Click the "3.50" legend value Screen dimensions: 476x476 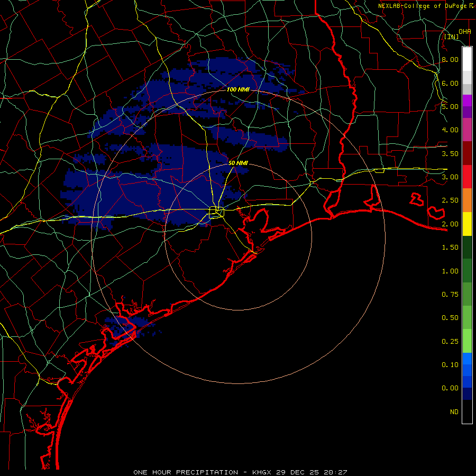[x=450, y=153]
